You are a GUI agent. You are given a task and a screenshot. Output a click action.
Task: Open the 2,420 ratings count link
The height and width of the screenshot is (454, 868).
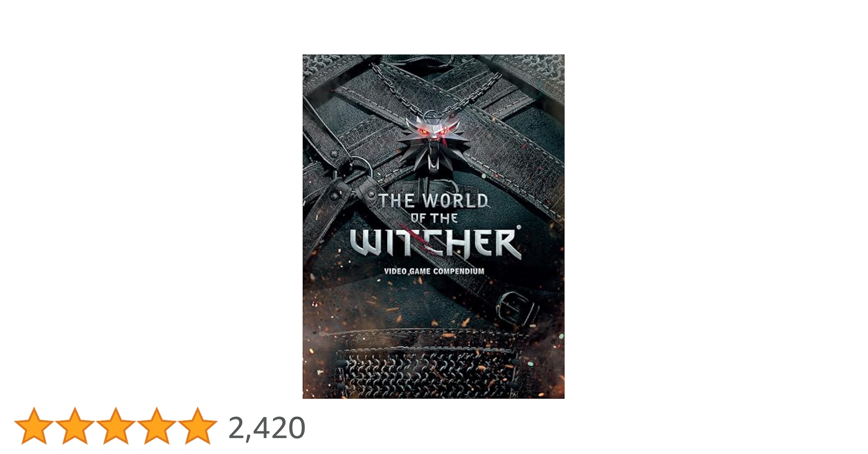pyautogui.click(x=267, y=428)
